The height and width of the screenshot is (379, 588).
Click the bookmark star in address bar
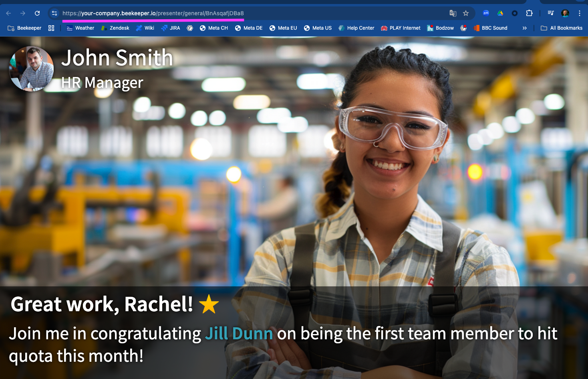465,13
